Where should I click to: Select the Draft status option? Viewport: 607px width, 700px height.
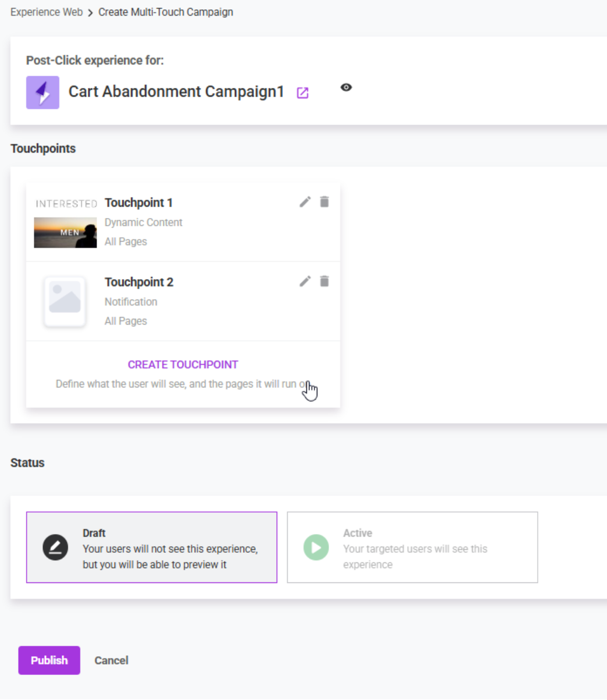tap(152, 548)
